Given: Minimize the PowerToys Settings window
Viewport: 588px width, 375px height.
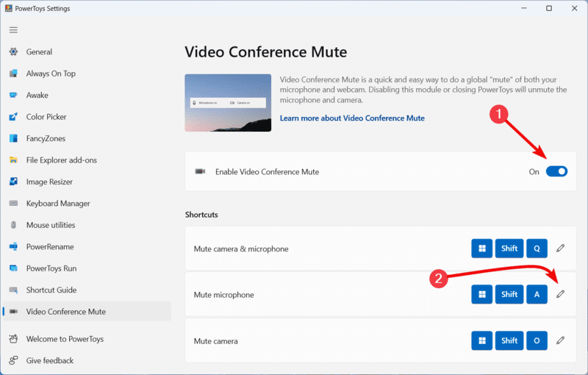Looking at the screenshot, I should [x=524, y=8].
